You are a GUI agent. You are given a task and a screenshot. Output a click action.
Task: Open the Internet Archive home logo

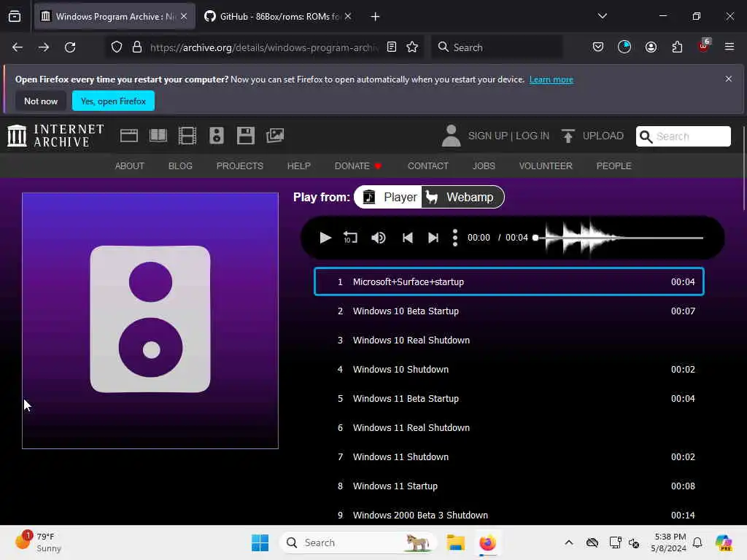click(55, 136)
